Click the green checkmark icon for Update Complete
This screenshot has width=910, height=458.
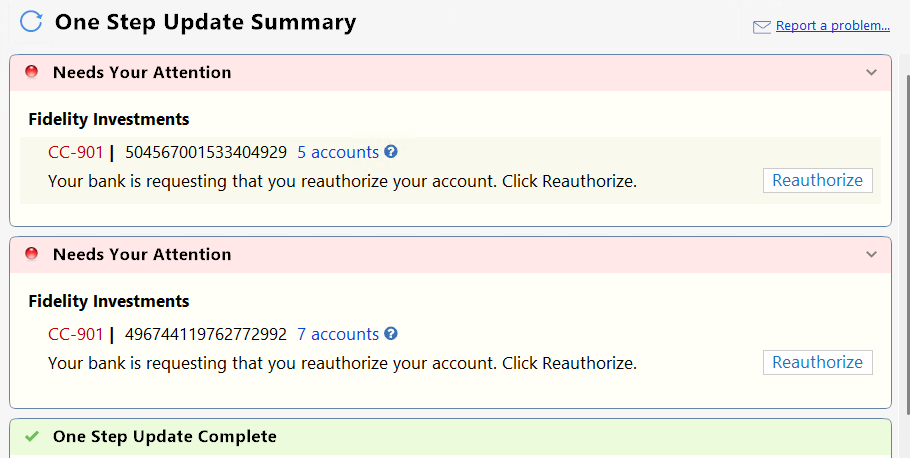32,436
